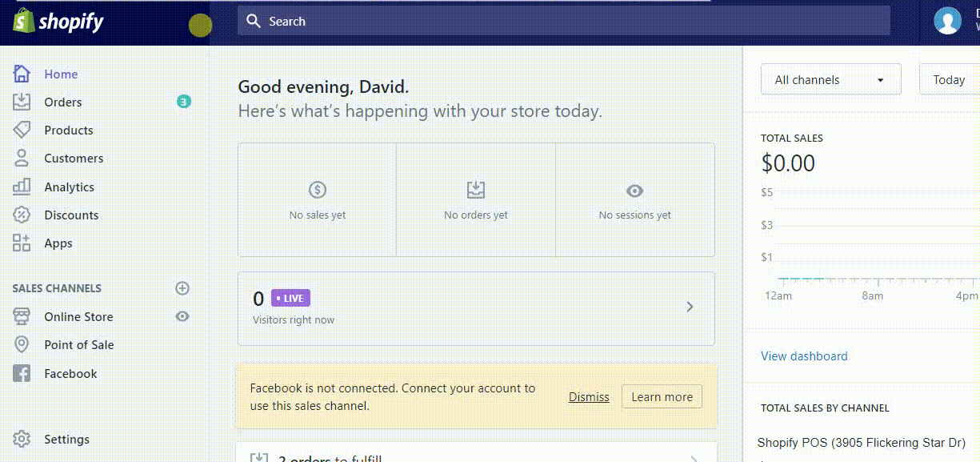Screen dimensions: 980x462
Task: Click the Visitors right now text
Action: (x=294, y=319)
